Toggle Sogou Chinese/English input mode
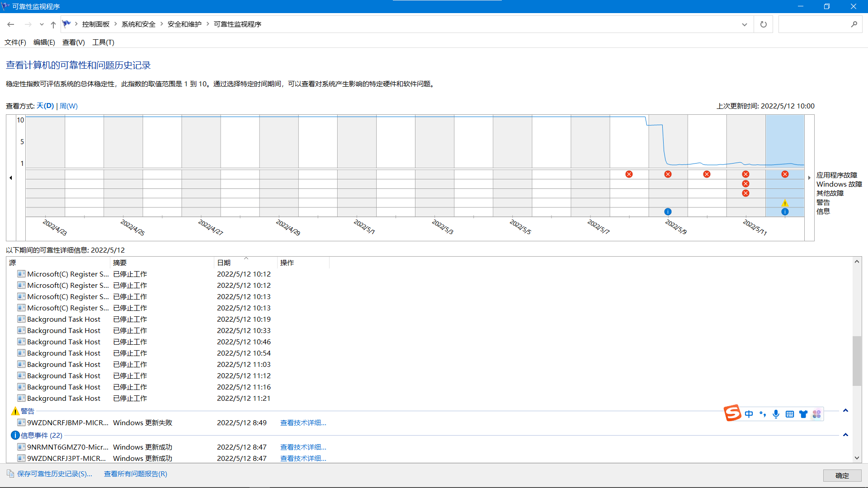Screen dimensions: 868x488 tap(749, 414)
